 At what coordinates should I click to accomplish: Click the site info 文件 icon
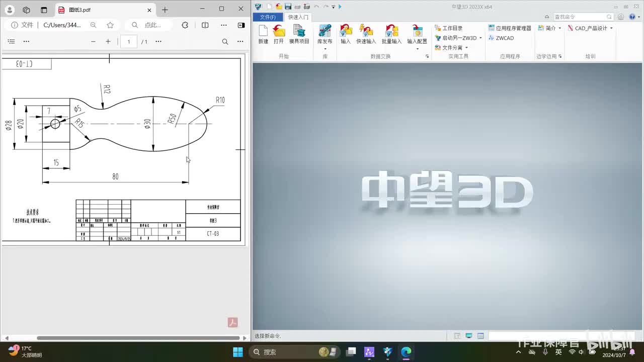click(x=22, y=25)
